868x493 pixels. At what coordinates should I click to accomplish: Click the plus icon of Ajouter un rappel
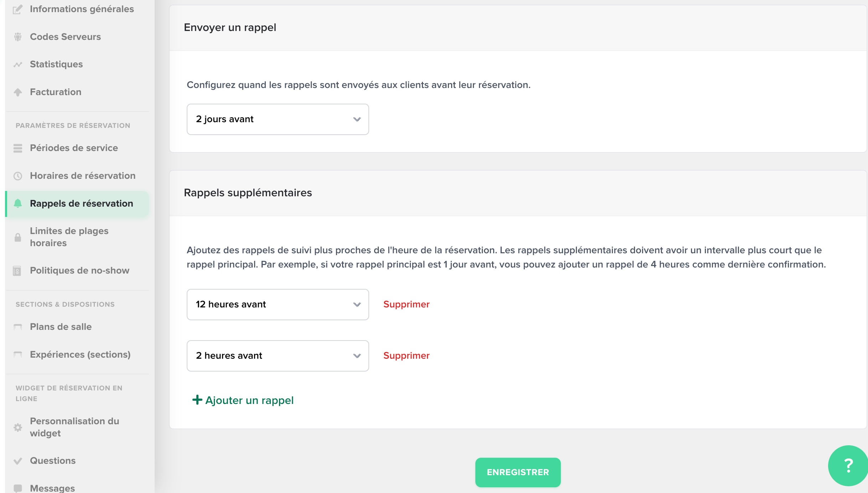click(x=197, y=400)
